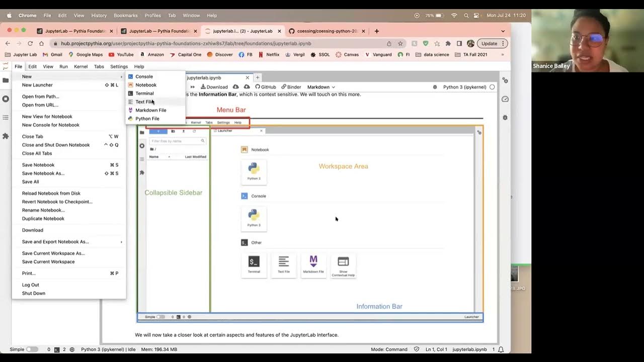The image size is (644, 362).
Task: Open the Extension Manager puzzle icon
Action: (x=6, y=136)
